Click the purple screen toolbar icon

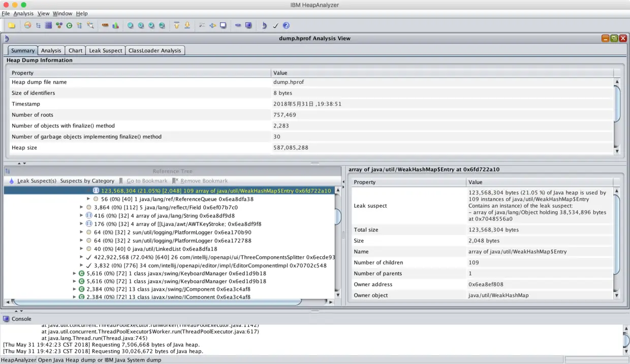click(248, 25)
